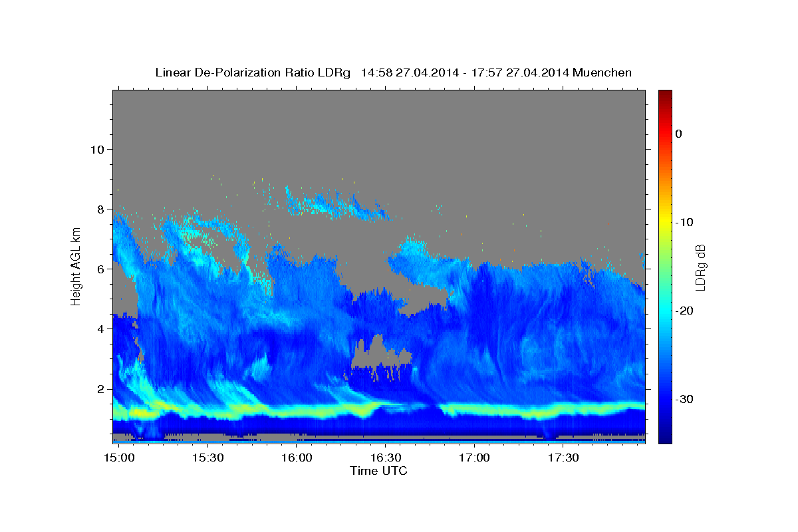Click the 'LDRg dB' colorbar label
Screen dimensions: 798x532
point(700,267)
